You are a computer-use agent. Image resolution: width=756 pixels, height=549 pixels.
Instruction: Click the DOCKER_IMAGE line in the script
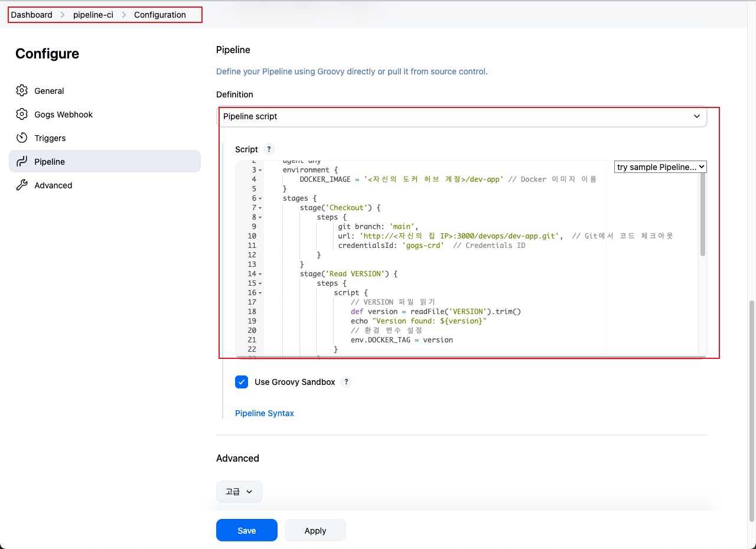point(448,179)
